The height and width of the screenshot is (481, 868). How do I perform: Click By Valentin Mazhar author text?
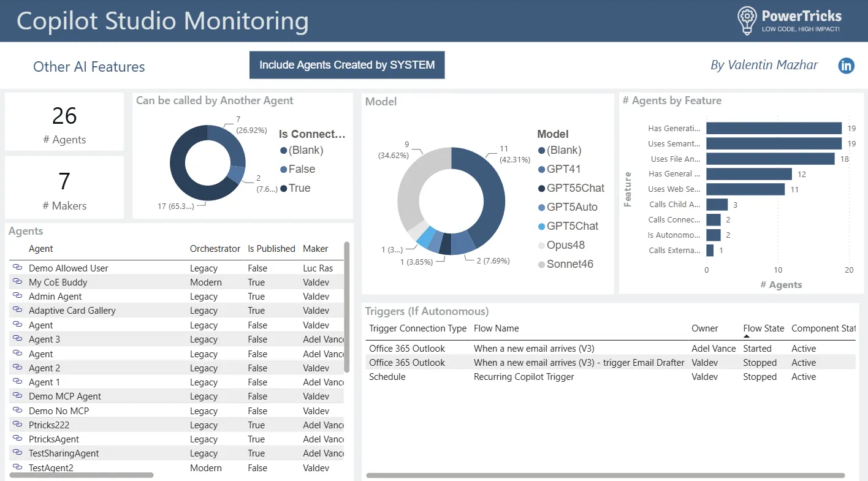pos(764,65)
